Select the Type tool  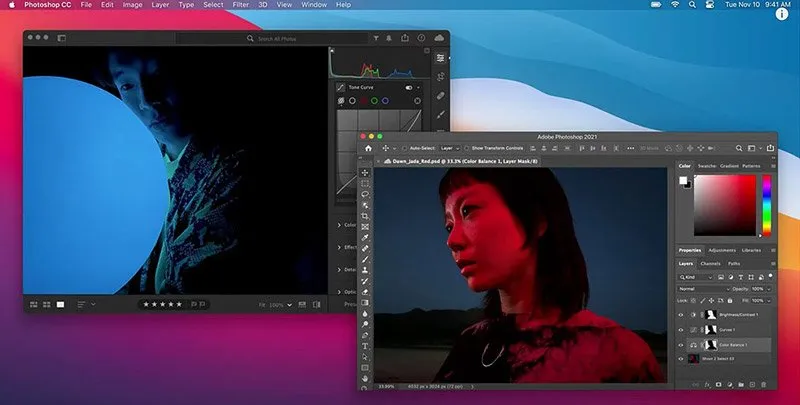tap(366, 346)
